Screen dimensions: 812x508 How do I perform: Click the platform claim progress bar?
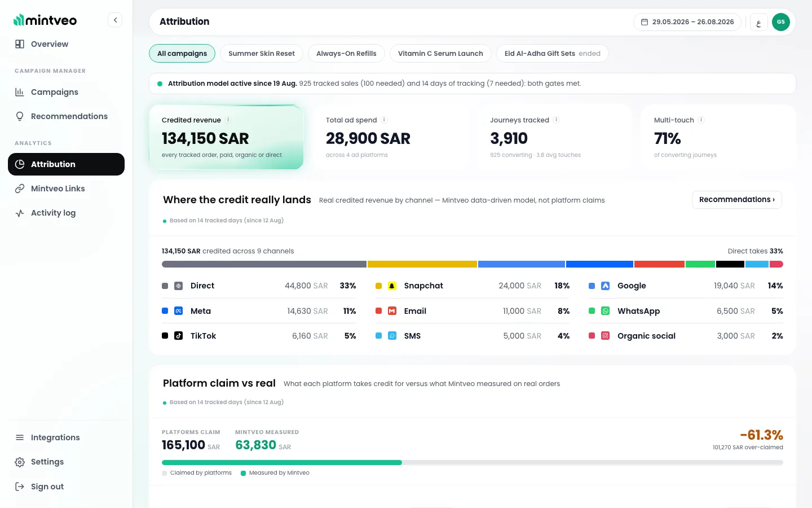pos(473,462)
